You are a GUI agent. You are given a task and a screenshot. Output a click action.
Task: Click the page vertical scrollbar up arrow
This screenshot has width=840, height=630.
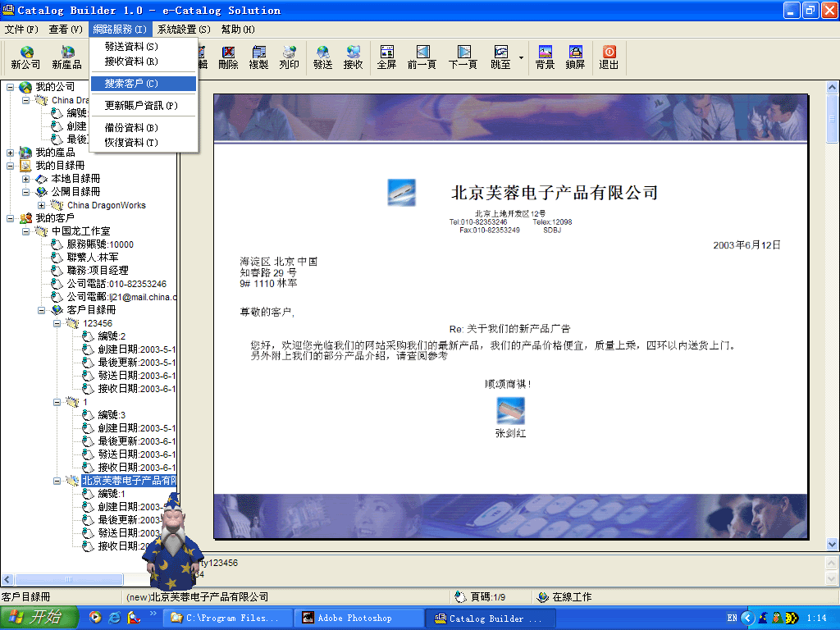[832, 87]
